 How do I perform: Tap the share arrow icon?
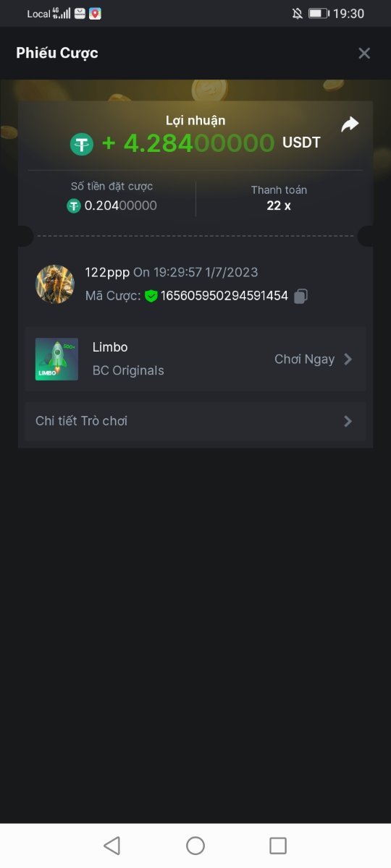(x=350, y=124)
